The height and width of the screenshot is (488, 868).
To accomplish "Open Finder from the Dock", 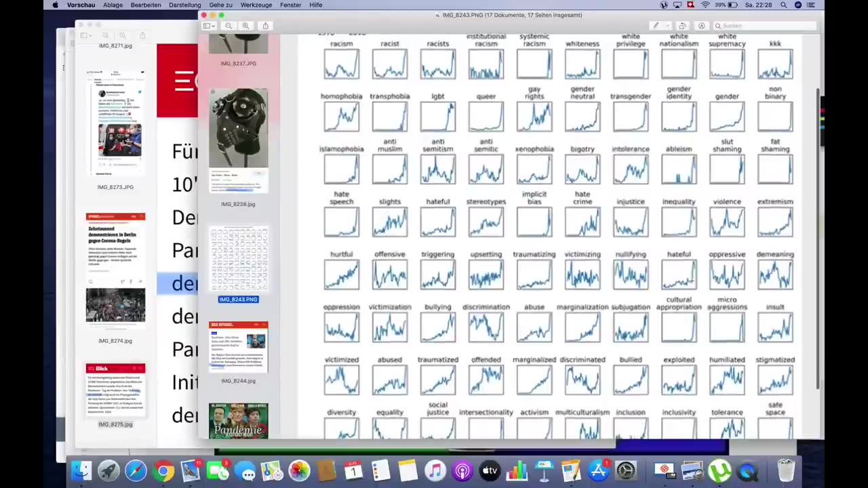I will 81,470.
